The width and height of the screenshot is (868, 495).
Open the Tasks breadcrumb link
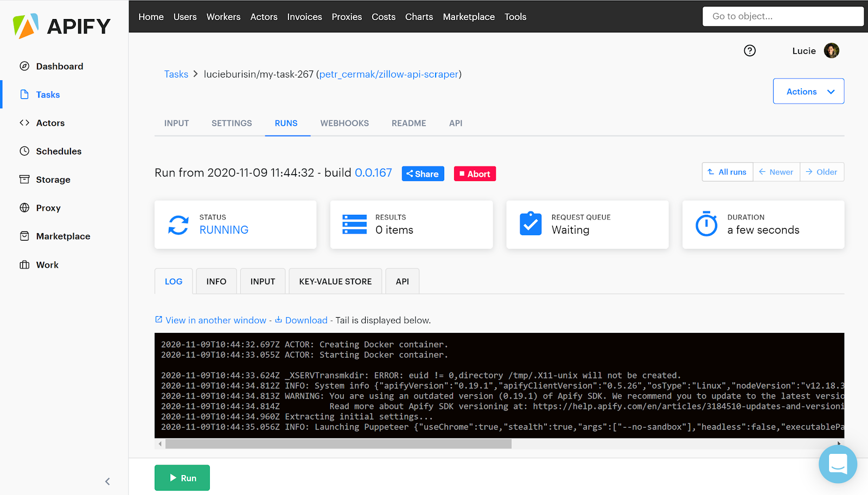(176, 74)
